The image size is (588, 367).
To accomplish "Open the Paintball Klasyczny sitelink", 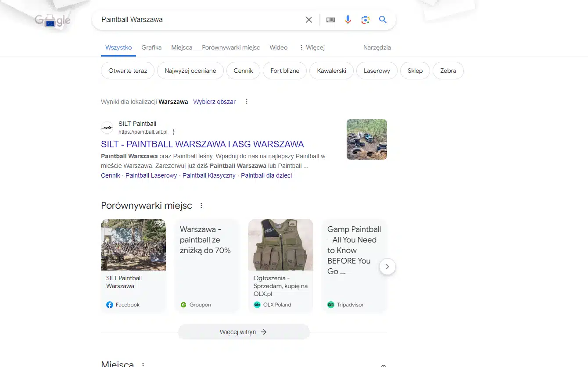I will tap(209, 175).
